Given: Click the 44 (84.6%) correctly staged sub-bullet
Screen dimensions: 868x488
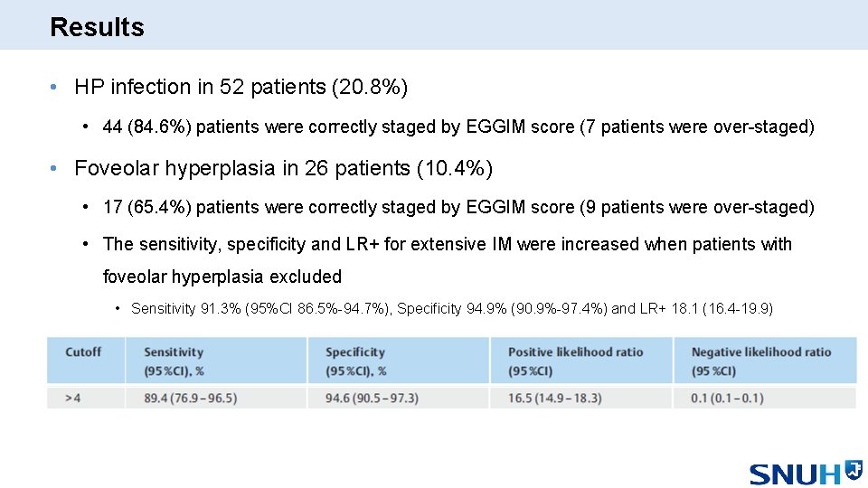Looking at the screenshot, I should pos(458,127).
